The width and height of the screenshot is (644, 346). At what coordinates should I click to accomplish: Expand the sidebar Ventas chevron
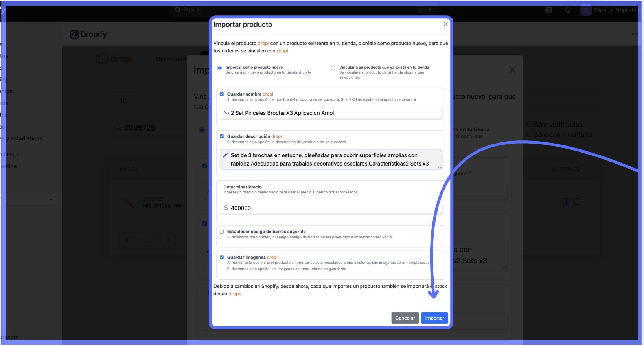(x=18, y=155)
